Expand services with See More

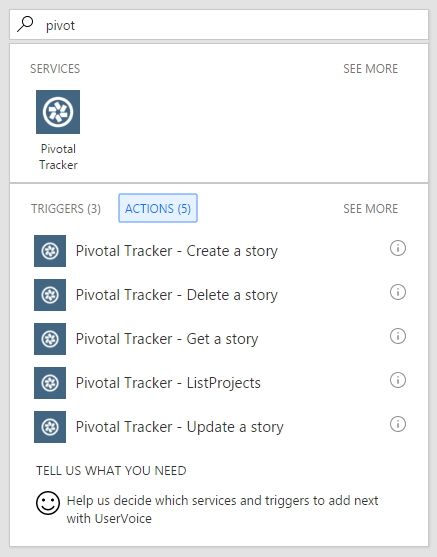pyautogui.click(x=370, y=69)
